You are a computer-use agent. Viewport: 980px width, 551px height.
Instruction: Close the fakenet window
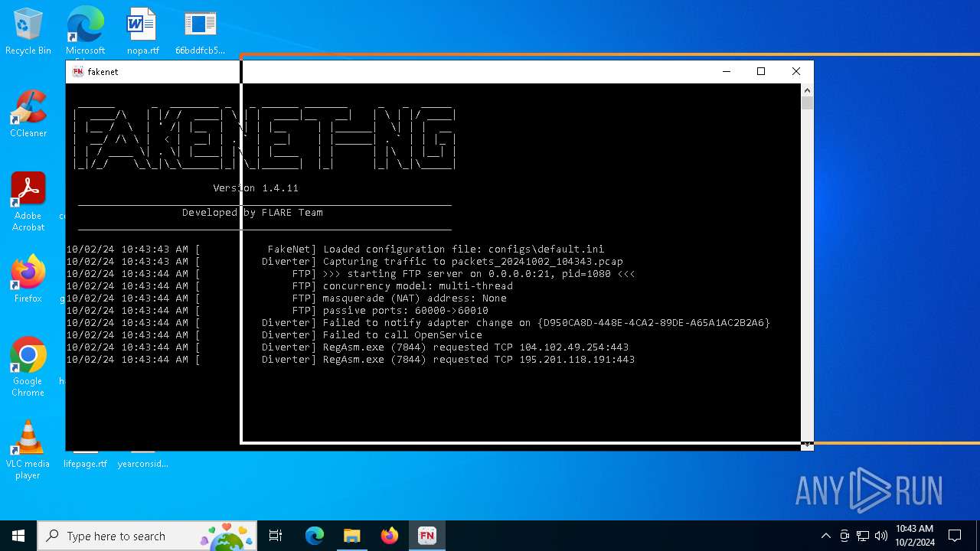click(796, 71)
